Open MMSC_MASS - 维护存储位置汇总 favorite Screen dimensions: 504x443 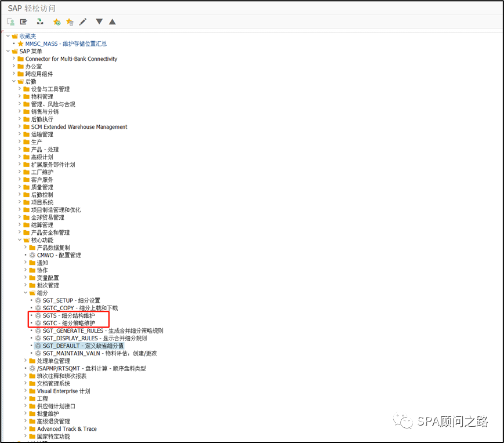point(66,43)
